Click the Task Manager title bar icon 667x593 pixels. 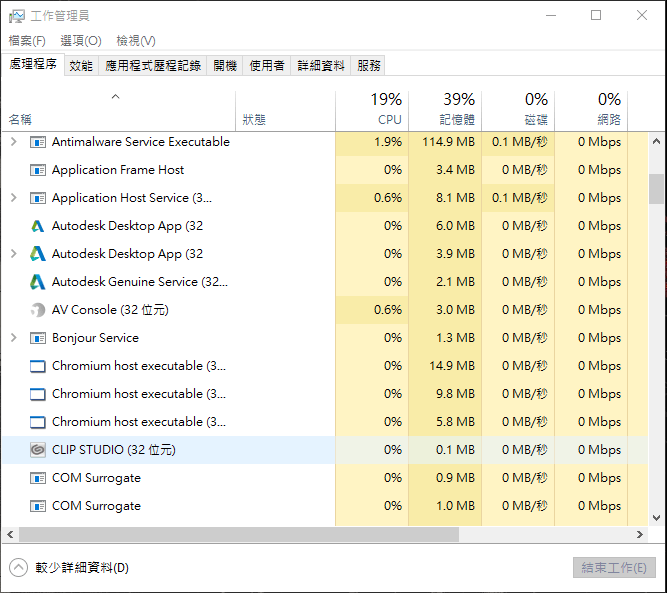pos(16,16)
